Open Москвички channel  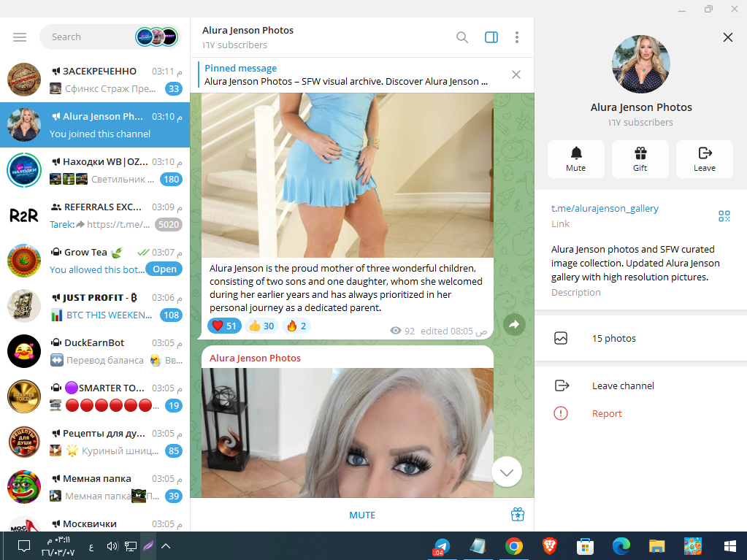tap(95, 521)
